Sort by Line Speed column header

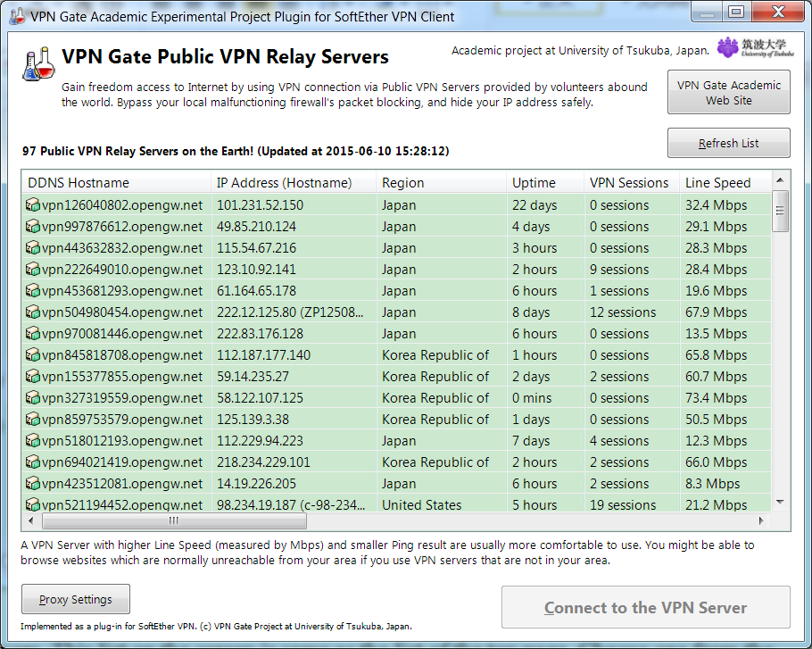coord(725,183)
